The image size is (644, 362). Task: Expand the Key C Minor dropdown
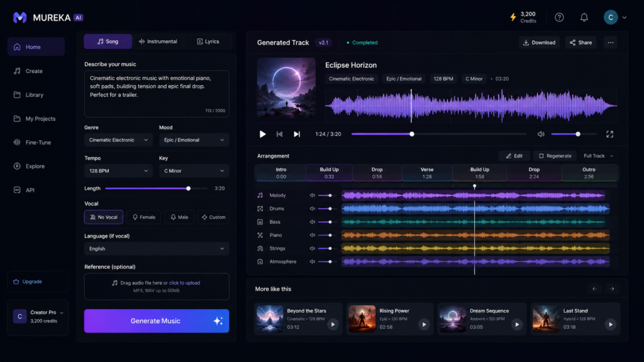point(194,171)
